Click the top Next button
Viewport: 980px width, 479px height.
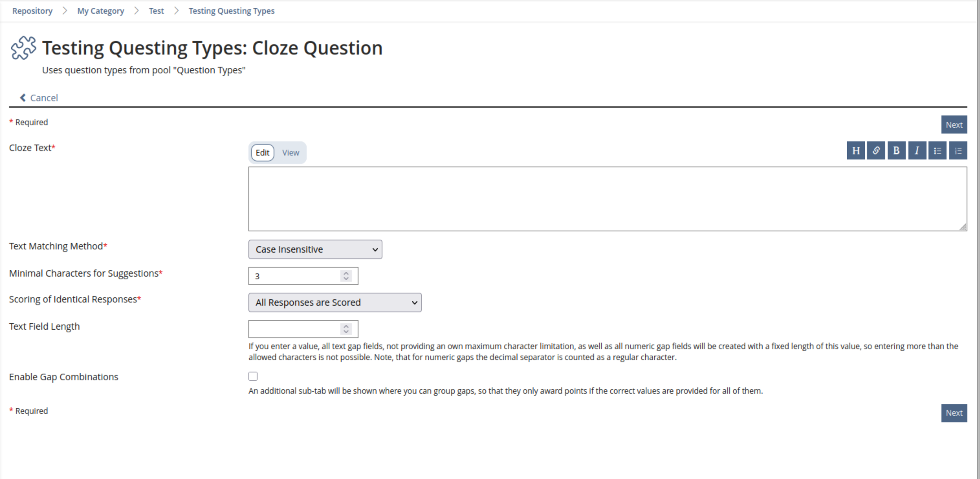pyautogui.click(x=954, y=125)
